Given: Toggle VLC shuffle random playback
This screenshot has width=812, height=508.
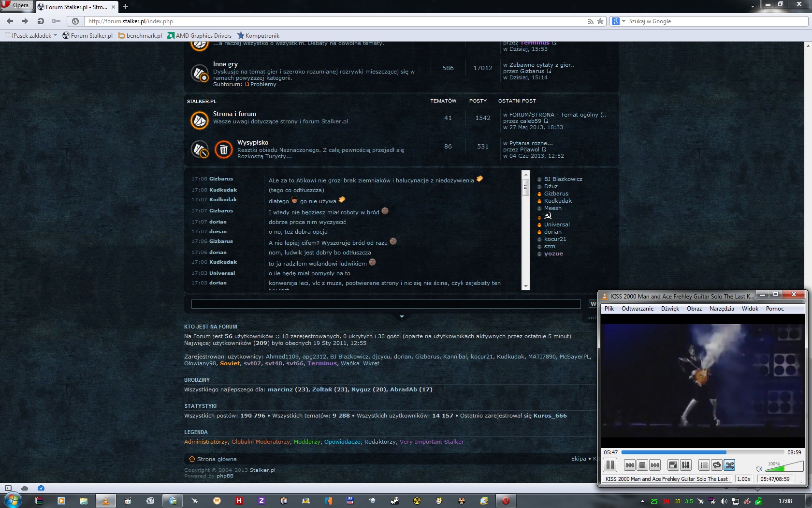Looking at the screenshot, I should click(x=729, y=465).
